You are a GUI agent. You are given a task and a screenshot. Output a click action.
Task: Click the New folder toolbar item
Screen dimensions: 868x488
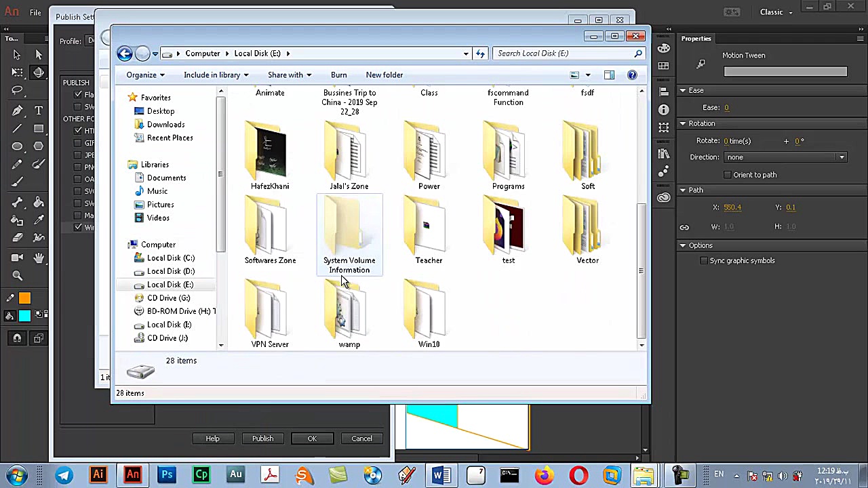[384, 75]
